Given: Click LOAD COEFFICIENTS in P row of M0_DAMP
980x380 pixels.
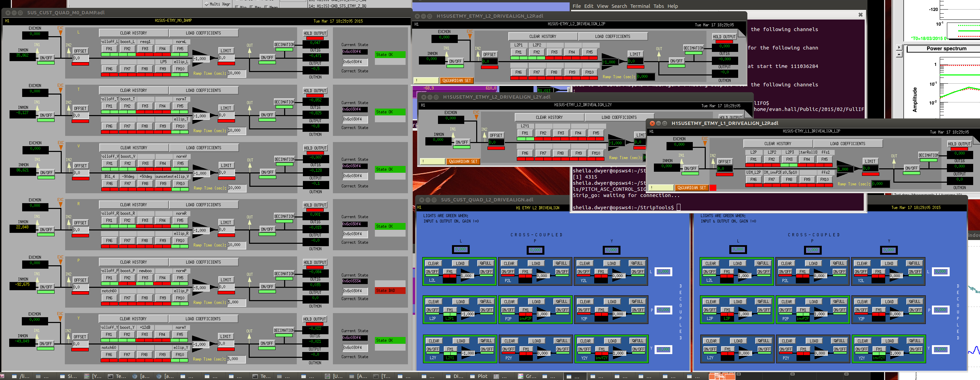Looking at the screenshot, I should click(x=203, y=262).
